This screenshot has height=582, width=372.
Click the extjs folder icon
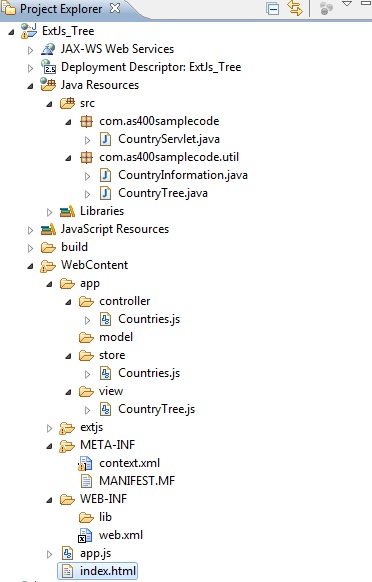coord(67,428)
